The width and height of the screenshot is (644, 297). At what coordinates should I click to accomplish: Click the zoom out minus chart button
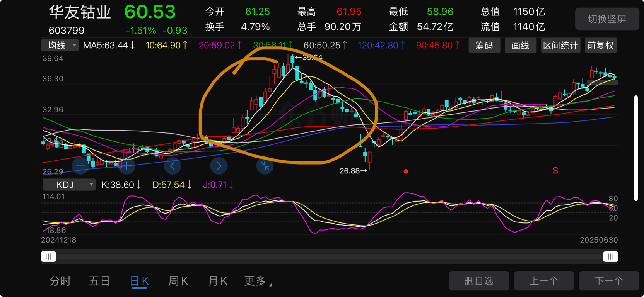80,166
